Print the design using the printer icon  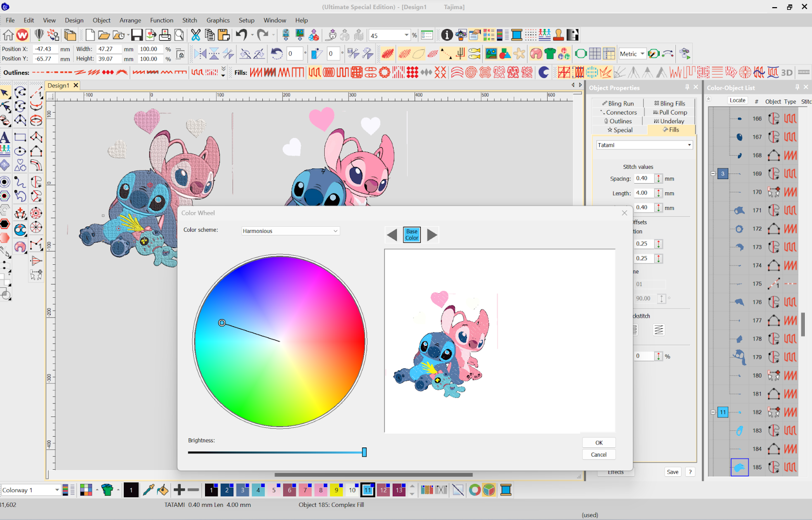tap(165, 35)
